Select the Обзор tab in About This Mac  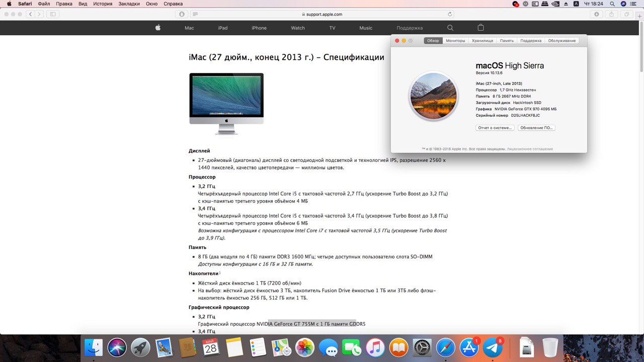click(433, 41)
